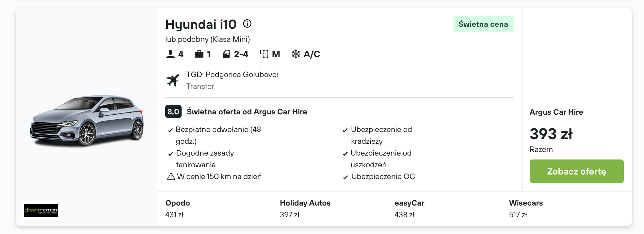Screen dimensions: 644x234
Task: Select the Opodo 431 zł offer
Action: point(178,209)
